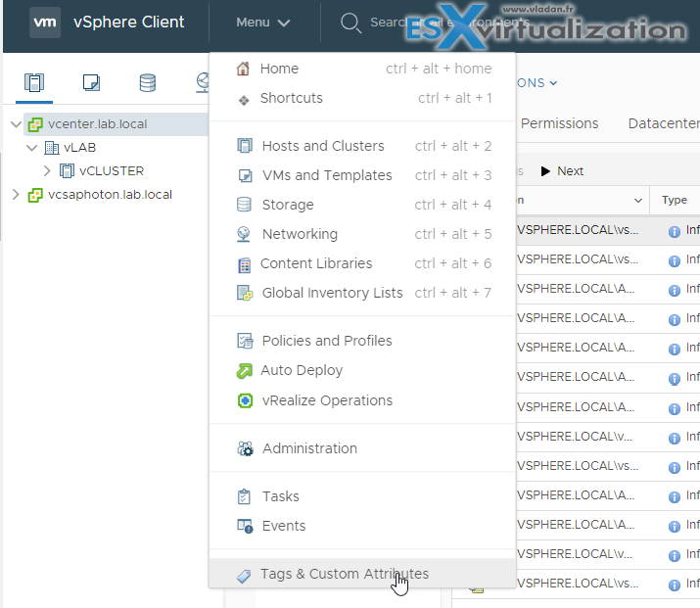Click the Events icon in menu

coord(245,527)
